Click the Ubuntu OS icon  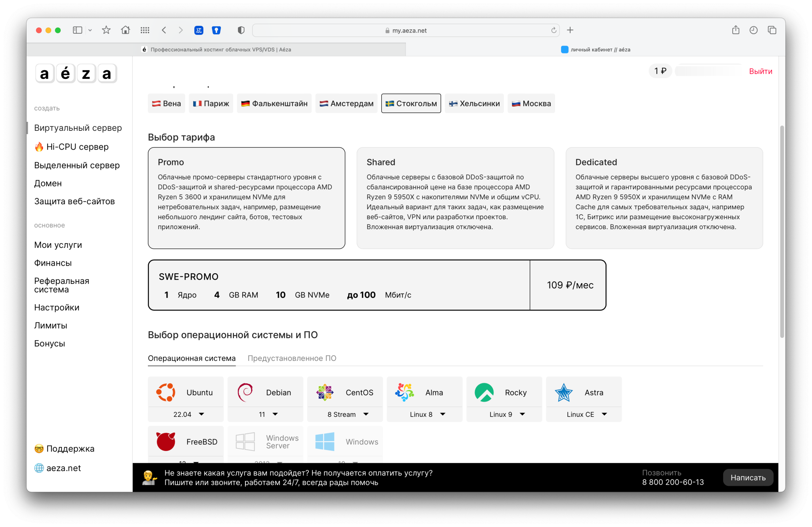[166, 392]
